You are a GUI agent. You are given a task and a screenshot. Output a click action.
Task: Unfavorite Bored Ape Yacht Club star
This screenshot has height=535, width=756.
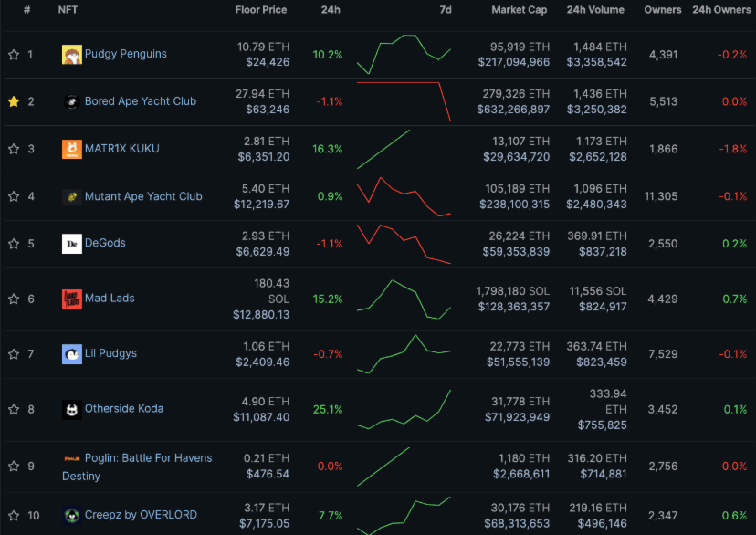tap(14, 102)
